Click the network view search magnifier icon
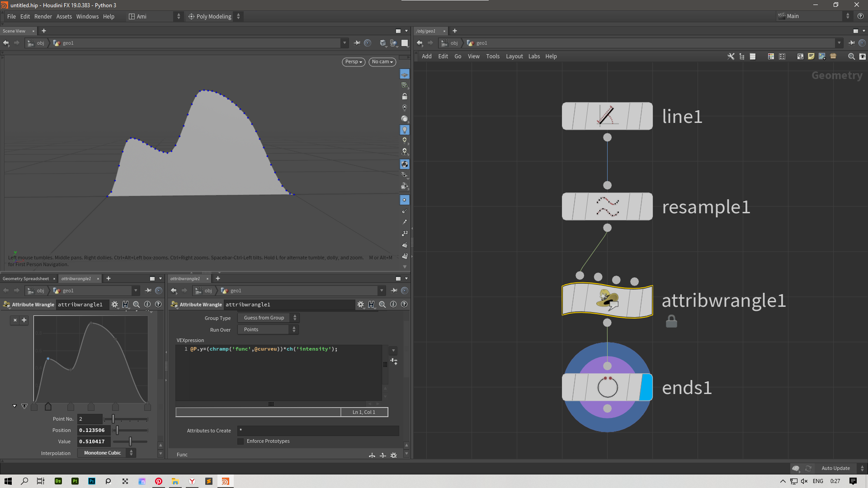The height and width of the screenshot is (488, 868). (851, 56)
